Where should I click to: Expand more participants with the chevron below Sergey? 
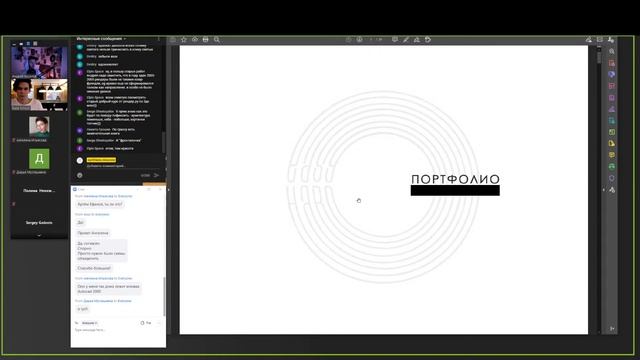(39, 236)
